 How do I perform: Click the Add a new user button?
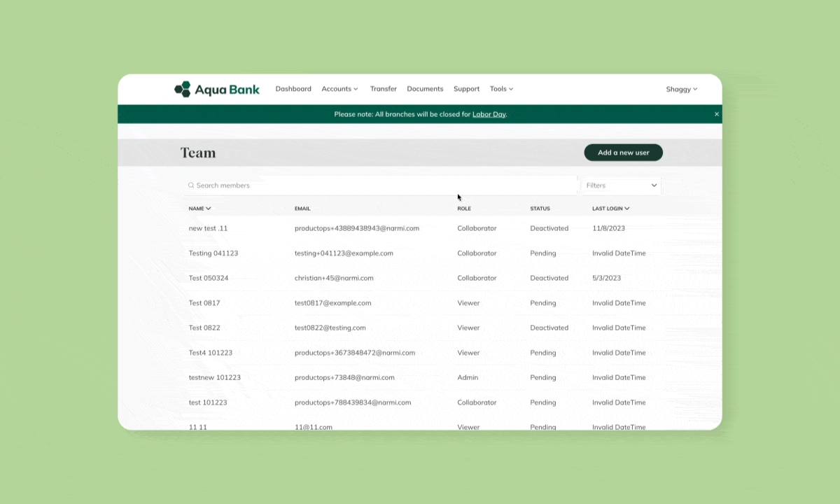coord(623,153)
